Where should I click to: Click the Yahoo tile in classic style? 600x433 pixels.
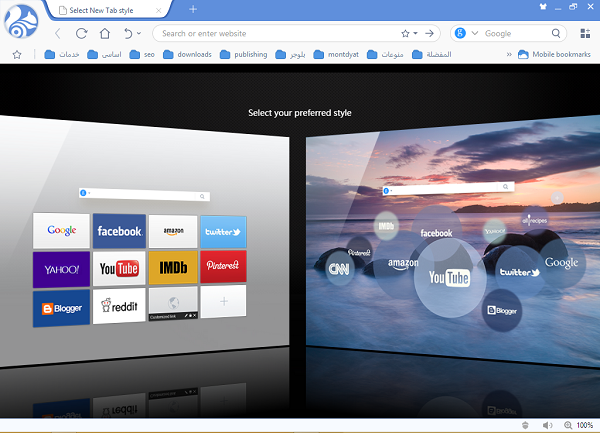(61, 269)
